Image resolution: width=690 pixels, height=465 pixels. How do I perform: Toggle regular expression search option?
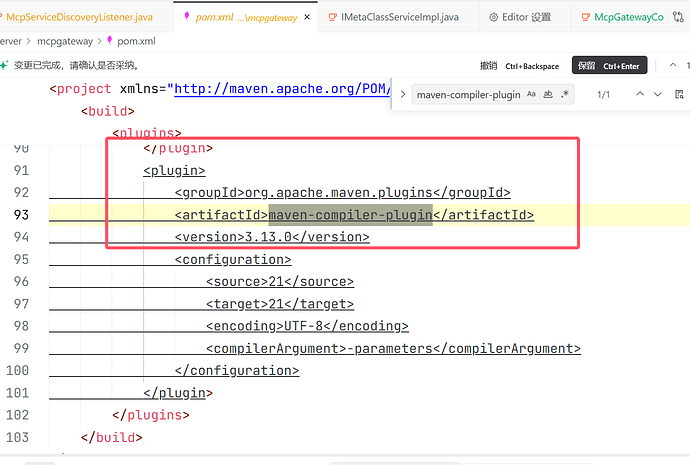565,94
